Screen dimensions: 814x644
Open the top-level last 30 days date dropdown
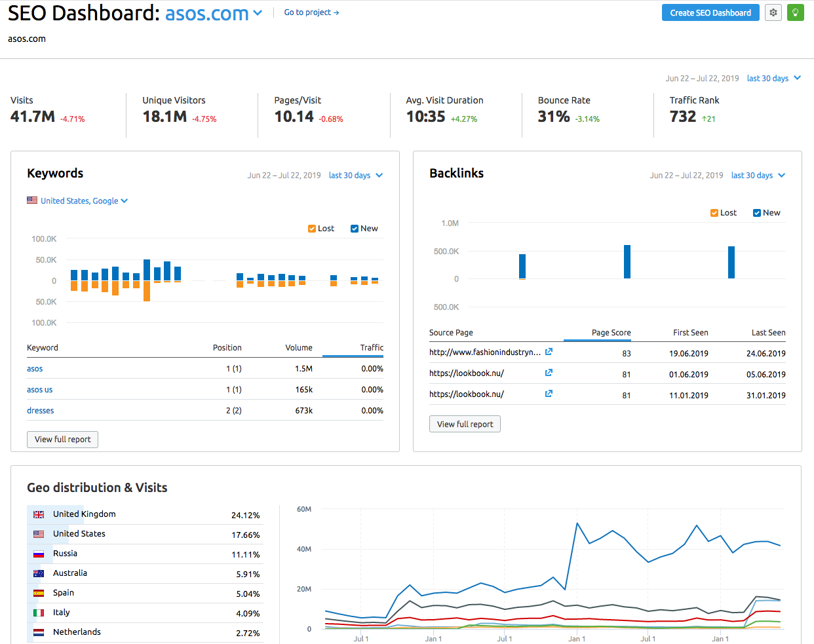(x=774, y=78)
